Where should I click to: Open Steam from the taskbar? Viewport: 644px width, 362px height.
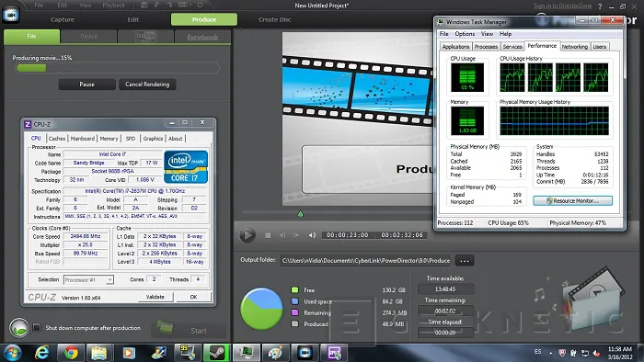pos(216,353)
